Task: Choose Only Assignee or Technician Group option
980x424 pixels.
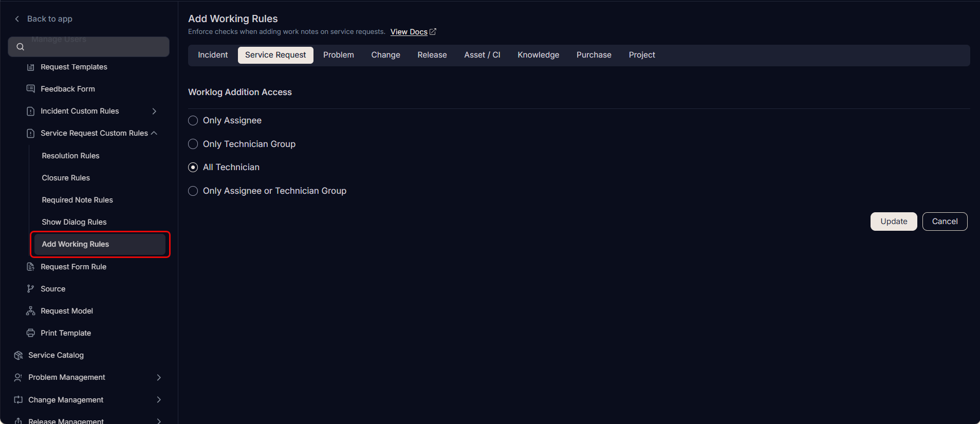Action: [x=193, y=191]
